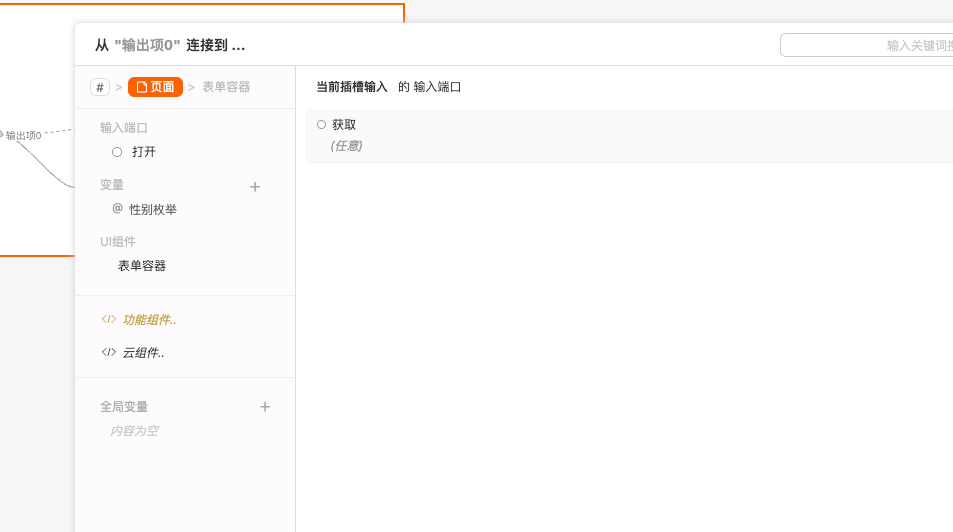953x532 pixels.
Task: Add a global variable with 全局变量 plus icon
Action: pyautogui.click(x=265, y=407)
